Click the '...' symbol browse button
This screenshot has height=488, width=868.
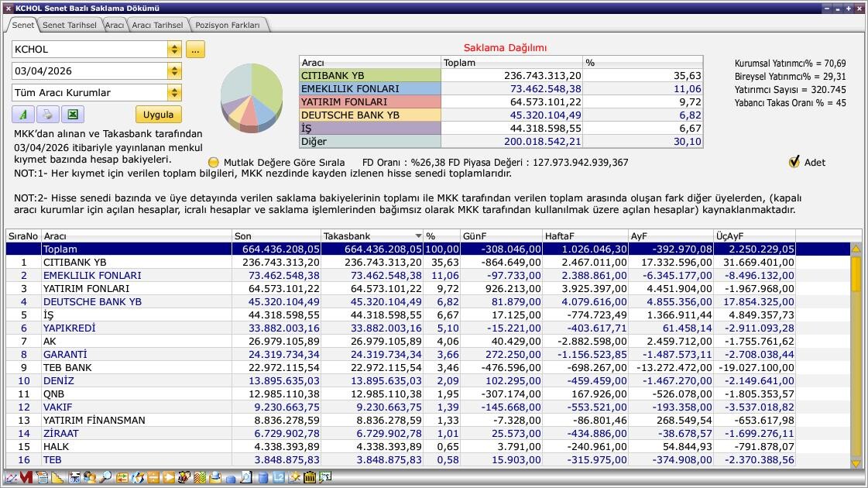pos(195,50)
